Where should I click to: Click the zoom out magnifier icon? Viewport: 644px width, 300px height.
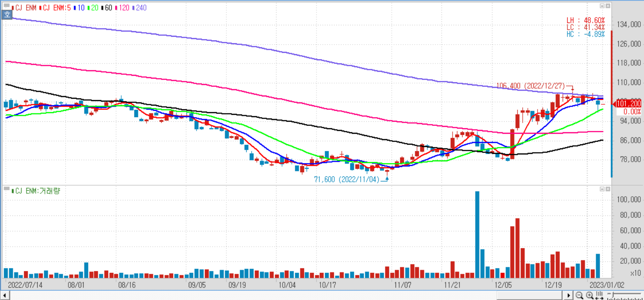579,295
